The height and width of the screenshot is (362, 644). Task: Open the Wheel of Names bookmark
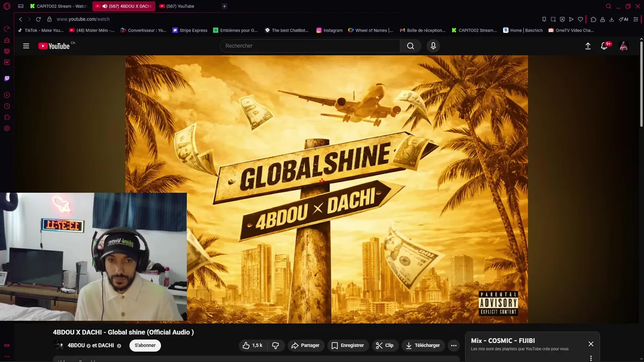point(370,30)
